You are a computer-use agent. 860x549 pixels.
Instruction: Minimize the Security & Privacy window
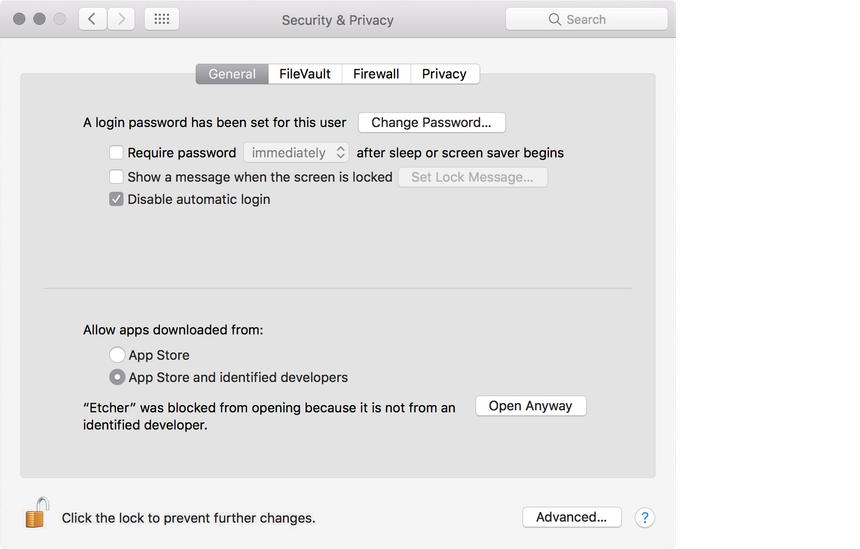point(39,19)
